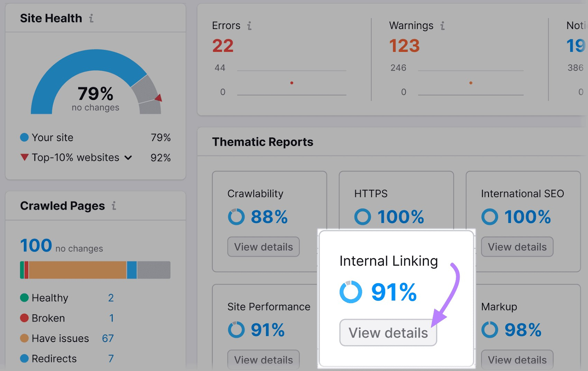Click View details under Site Performance
The width and height of the screenshot is (588, 371).
tap(263, 360)
